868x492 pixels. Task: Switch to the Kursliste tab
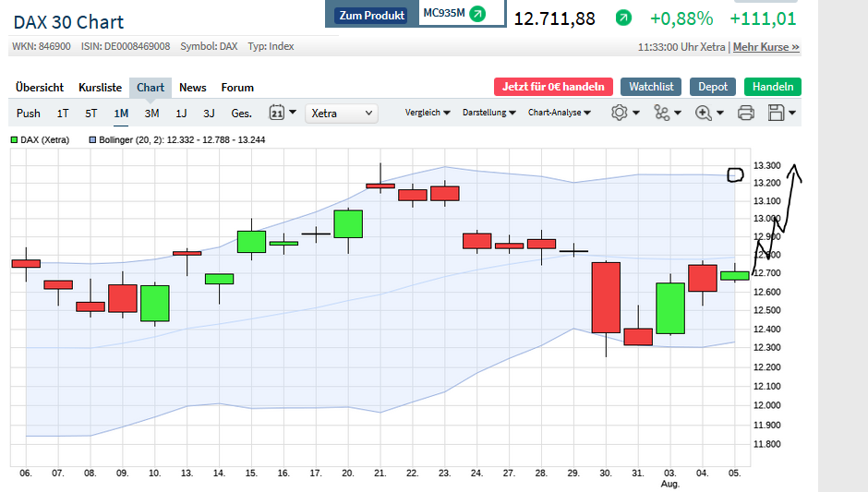pyautogui.click(x=101, y=88)
